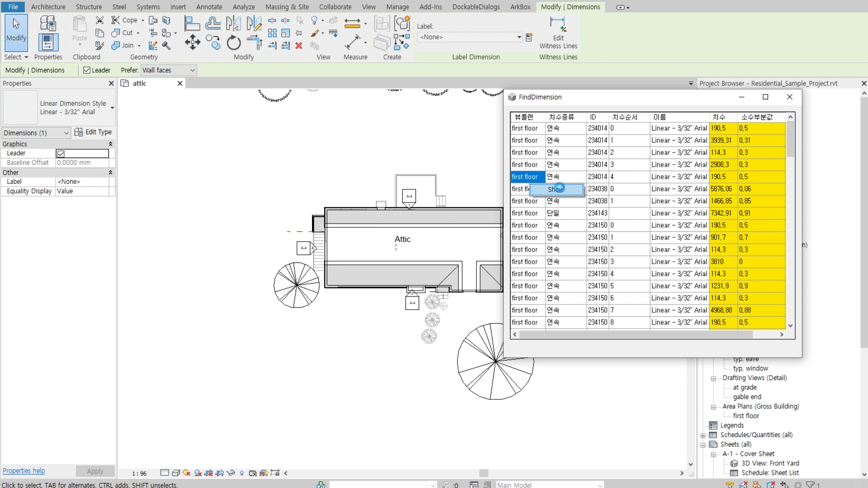Viewport: 868px width, 488px height.
Task: Open the Properties help link
Action: click(24, 470)
